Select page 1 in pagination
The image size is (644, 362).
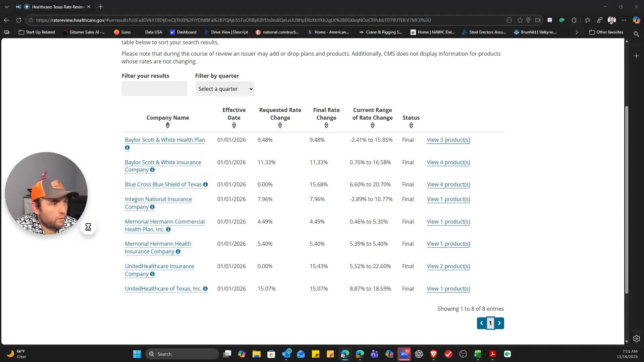[490, 323]
